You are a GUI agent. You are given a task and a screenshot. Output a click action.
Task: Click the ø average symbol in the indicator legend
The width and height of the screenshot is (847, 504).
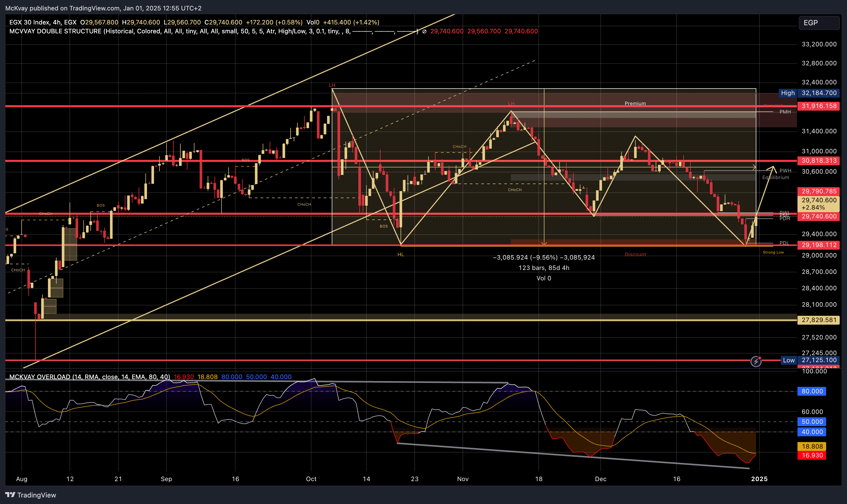tap(425, 31)
